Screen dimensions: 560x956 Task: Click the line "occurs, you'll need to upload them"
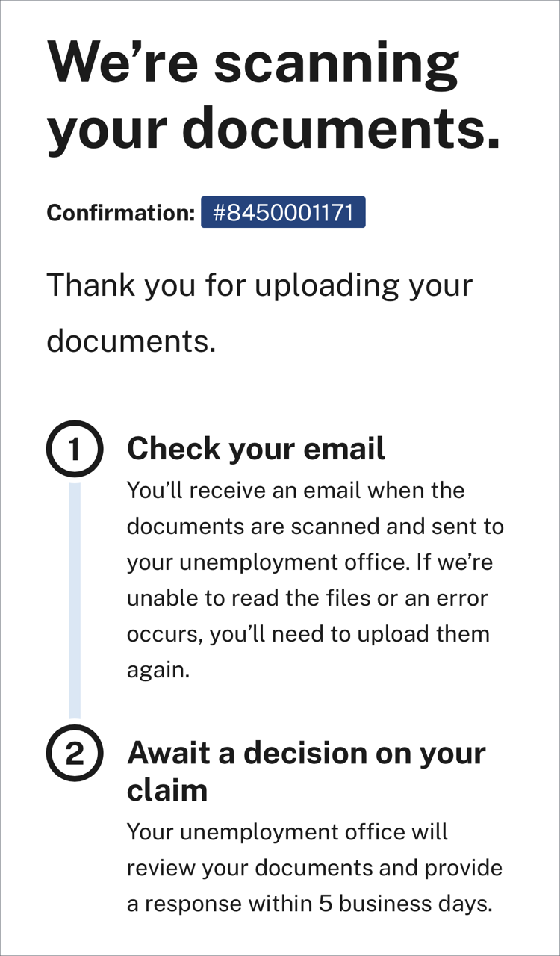tap(308, 634)
